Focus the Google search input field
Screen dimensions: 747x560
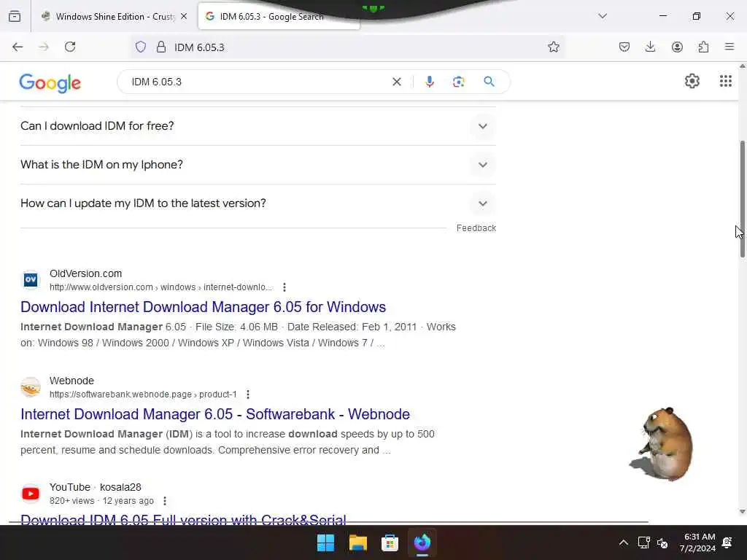click(x=258, y=82)
